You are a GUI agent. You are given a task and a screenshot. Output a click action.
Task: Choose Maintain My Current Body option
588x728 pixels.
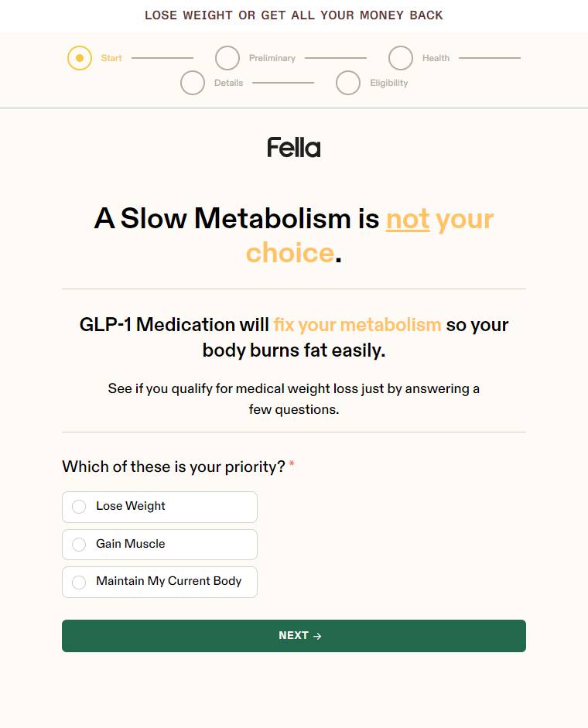click(x=160, y=582)
